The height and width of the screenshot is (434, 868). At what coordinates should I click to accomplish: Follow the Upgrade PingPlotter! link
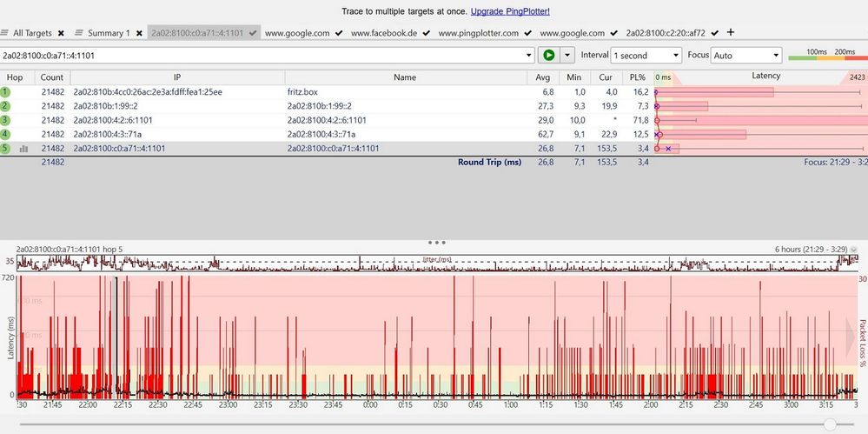(510, 11)
